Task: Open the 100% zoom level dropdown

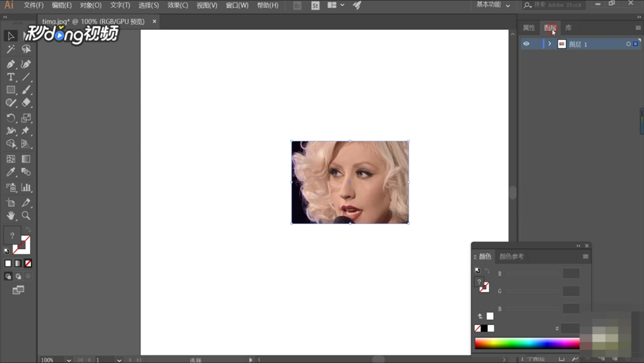Action: click(x=69, y=360)
